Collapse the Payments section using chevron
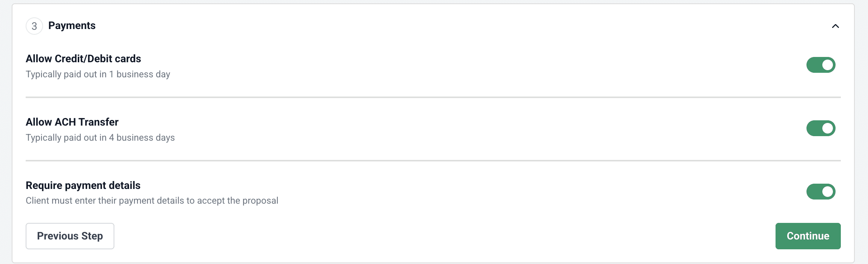Viewport: 868px width, 264px height. (835, 26)
